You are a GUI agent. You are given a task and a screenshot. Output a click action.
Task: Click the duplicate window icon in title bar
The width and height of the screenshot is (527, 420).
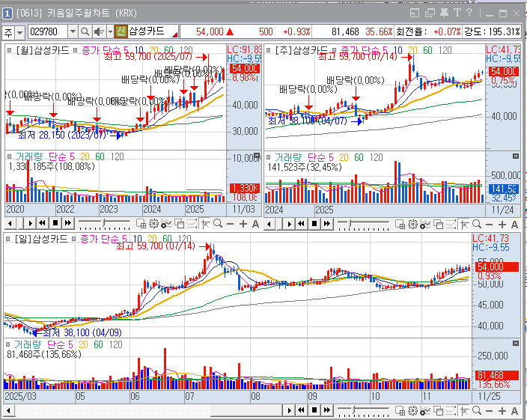430,13
